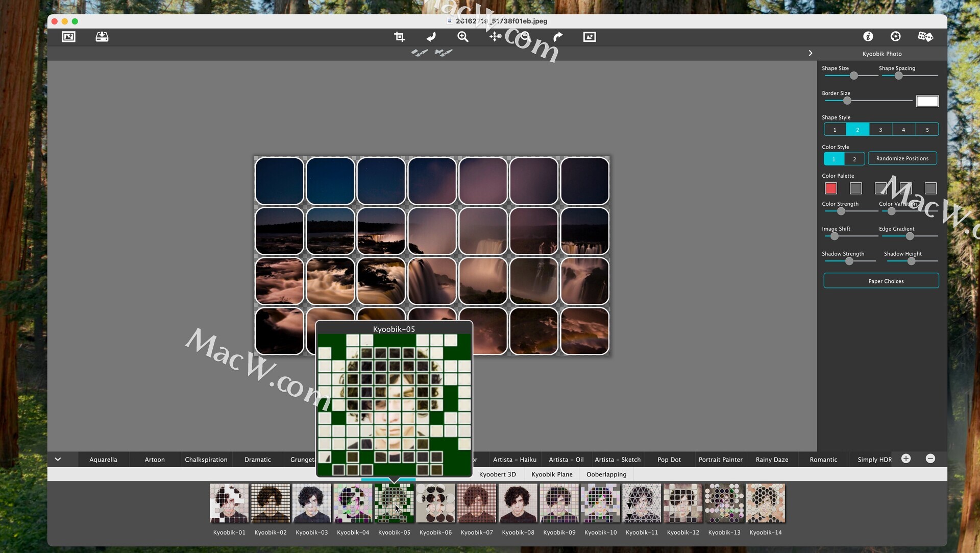Open image file icon in toolbar

pyautogui.click(x=68, y=37)
